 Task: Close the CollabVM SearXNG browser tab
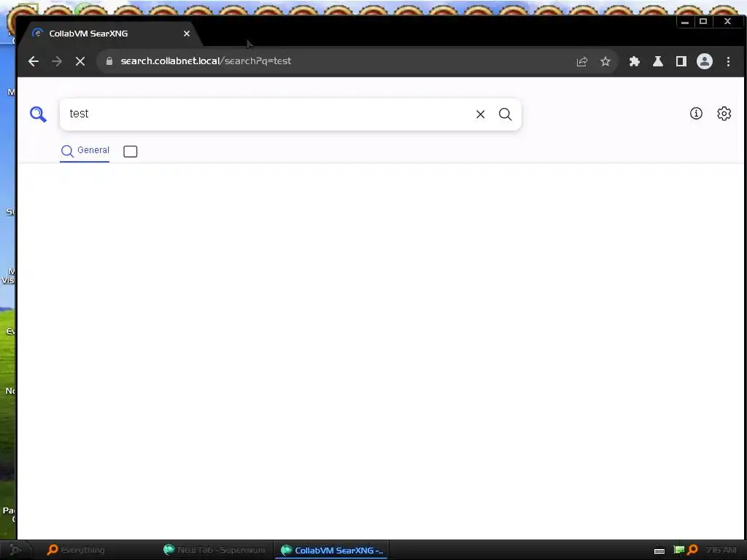click(x=187, y=34)
